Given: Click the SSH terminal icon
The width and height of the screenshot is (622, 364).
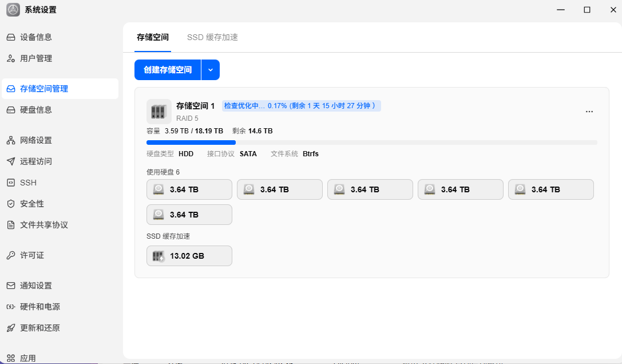Looking at the screenshot, I should coord(11,183).
